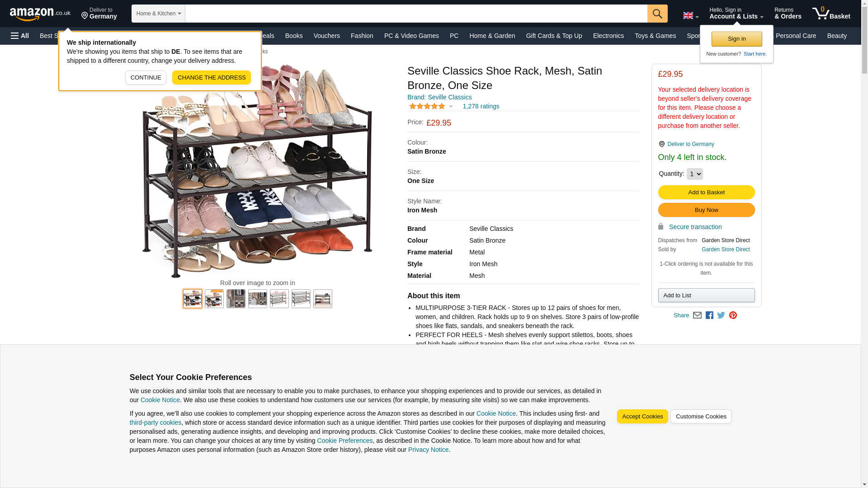Image resolution: width=868 pixels, height=488 pixels.
Task: Open the All hamburger menu
Action: [20, 36]
